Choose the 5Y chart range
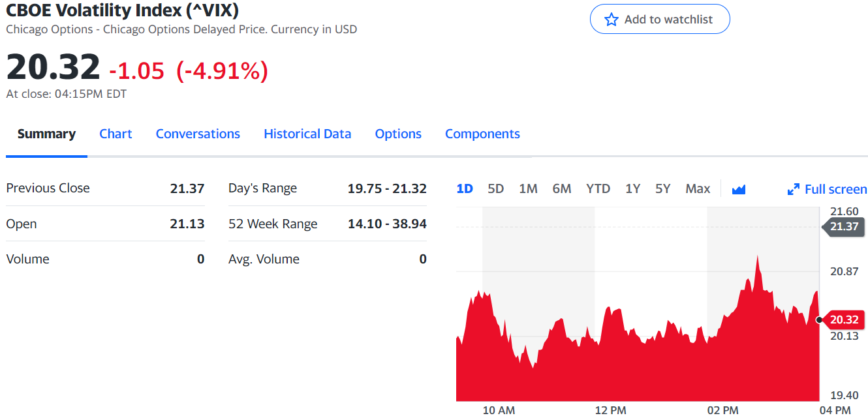The height and width of the screenshot is (420, 868). click(663, 188)
